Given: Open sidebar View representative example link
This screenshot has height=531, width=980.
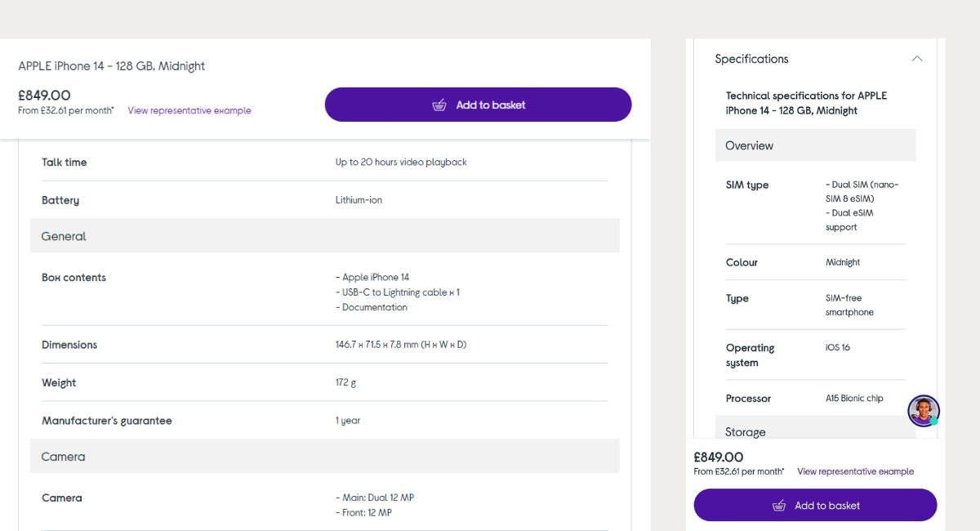Looking at the screenshot, I should (x=856, y=471).
